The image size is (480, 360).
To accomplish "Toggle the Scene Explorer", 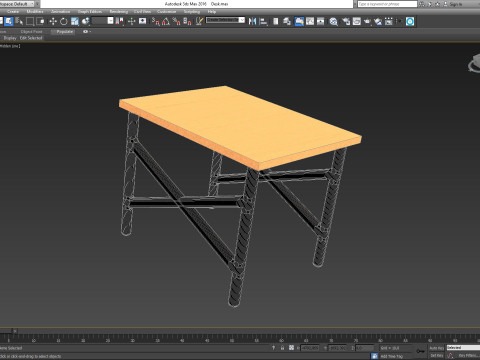I will point(276,21).
